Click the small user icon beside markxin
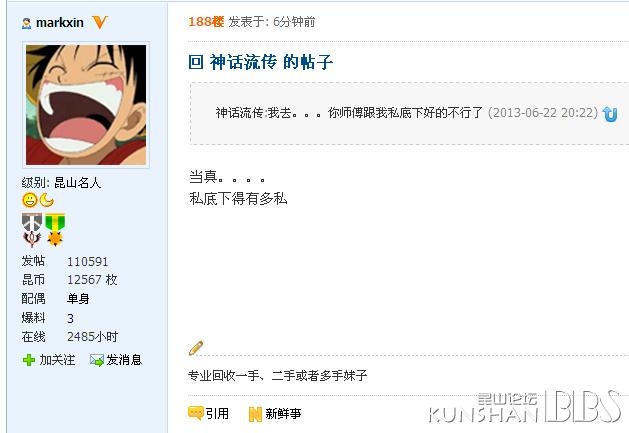Viewport: 629px width, 433px height. (26, 24)
